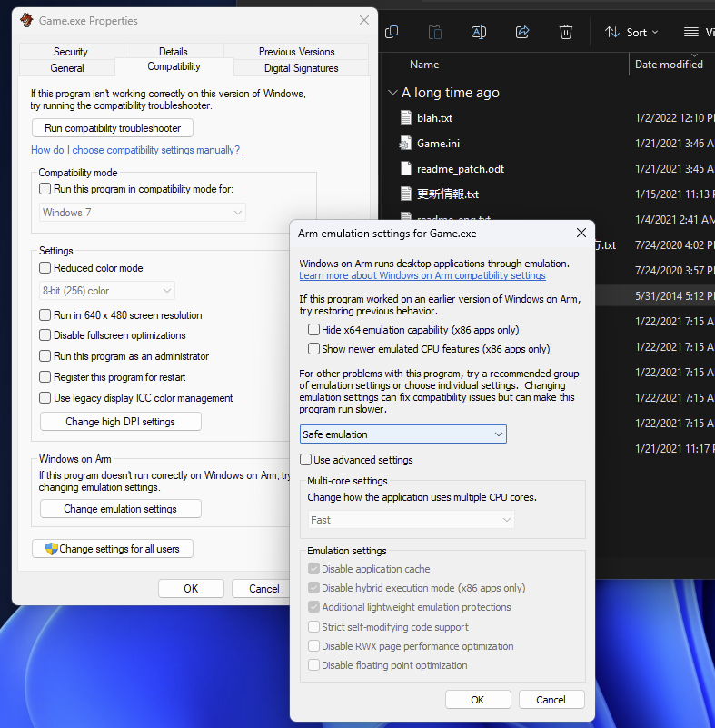
Task: Select the blah.txt file name
Action: 434,118
